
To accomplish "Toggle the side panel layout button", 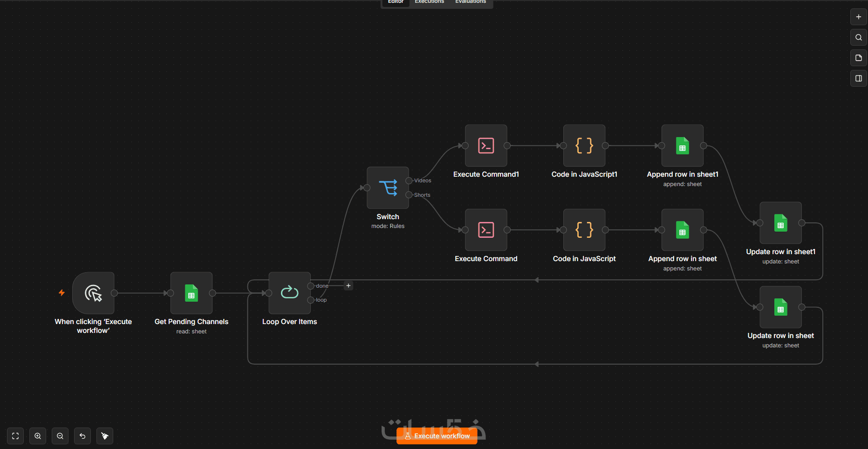I will point(859,78).
